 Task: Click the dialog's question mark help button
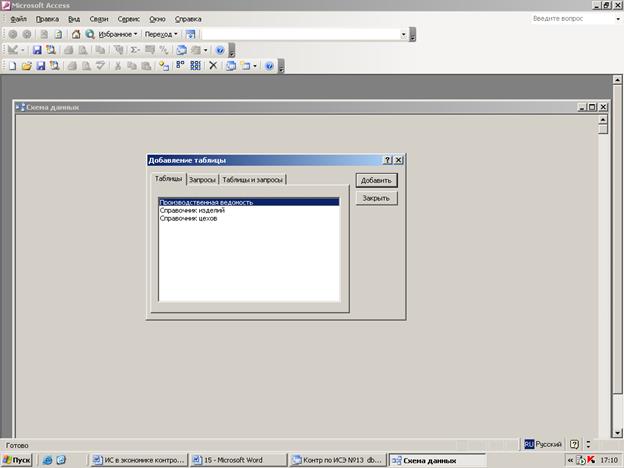point(387,160)
